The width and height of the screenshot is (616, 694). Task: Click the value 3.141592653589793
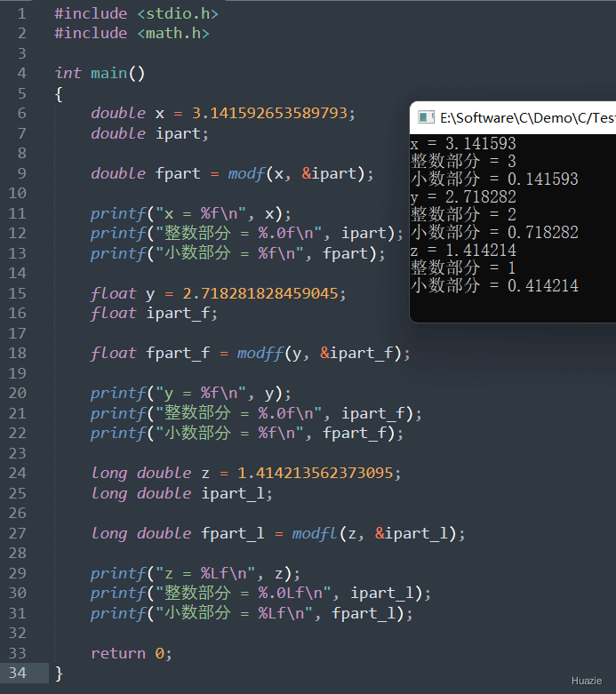(x=269, y=113)
